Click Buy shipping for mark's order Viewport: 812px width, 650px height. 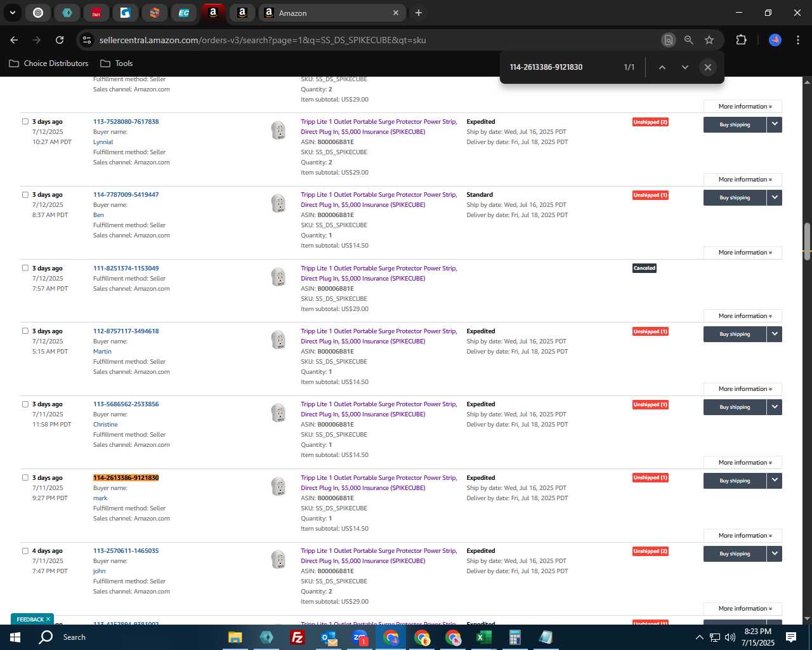[735, 481]
